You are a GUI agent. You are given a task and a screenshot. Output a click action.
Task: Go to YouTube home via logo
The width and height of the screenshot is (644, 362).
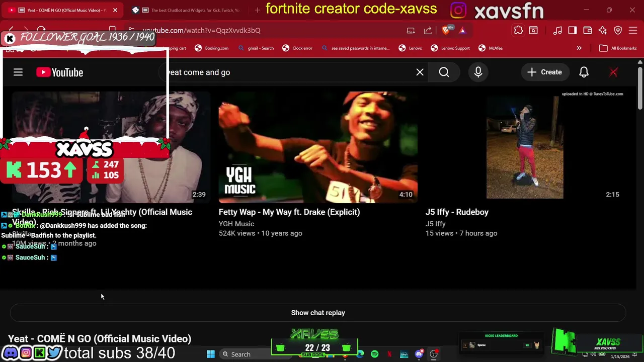tap(59, 72)
